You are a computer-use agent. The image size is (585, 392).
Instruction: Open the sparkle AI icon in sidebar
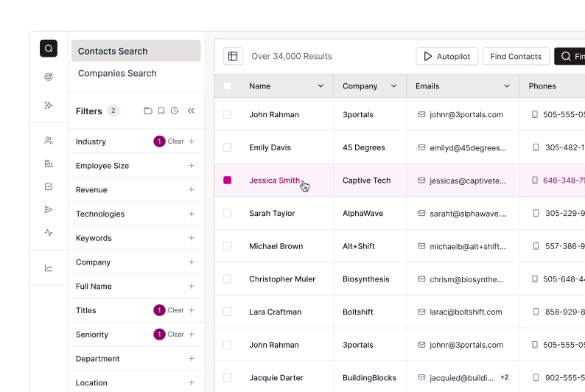coord(49,105)
